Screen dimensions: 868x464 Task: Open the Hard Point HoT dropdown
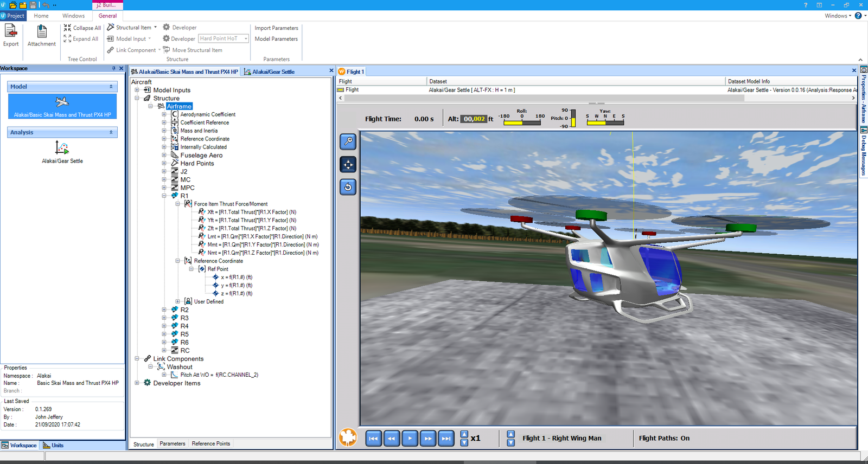[x=246, y=38]
